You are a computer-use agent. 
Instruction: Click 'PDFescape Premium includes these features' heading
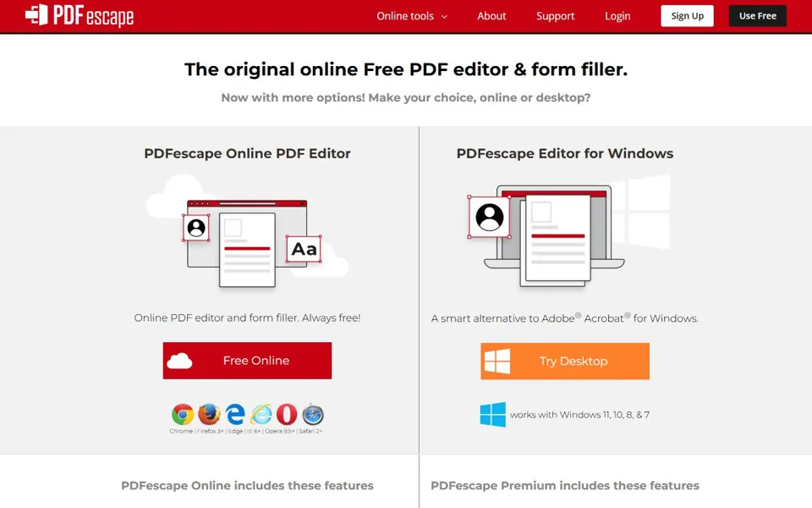pyautogui.click(x=564, y=486)
